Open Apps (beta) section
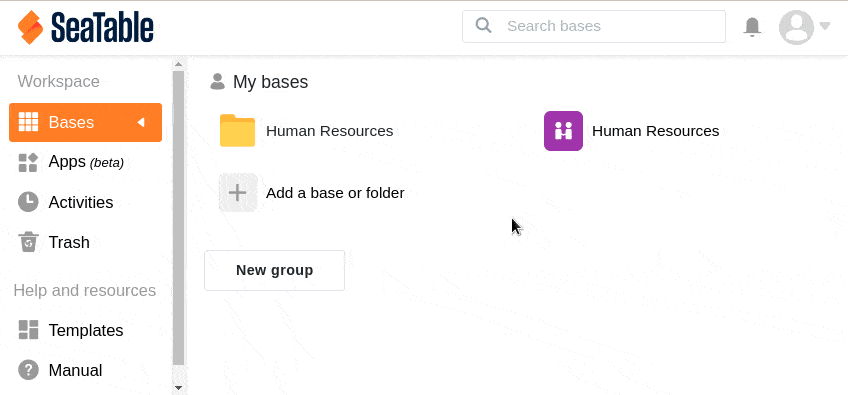848x395 pixels. click(86, 162)
